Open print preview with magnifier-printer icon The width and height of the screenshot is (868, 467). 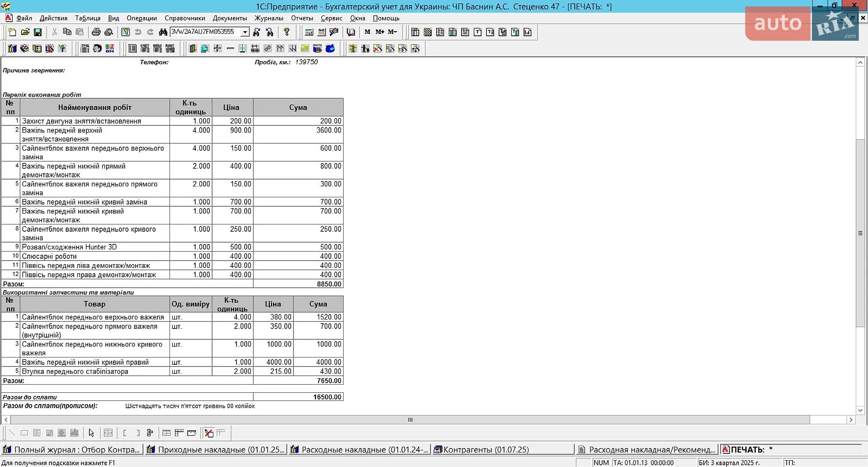coord(108,32)
